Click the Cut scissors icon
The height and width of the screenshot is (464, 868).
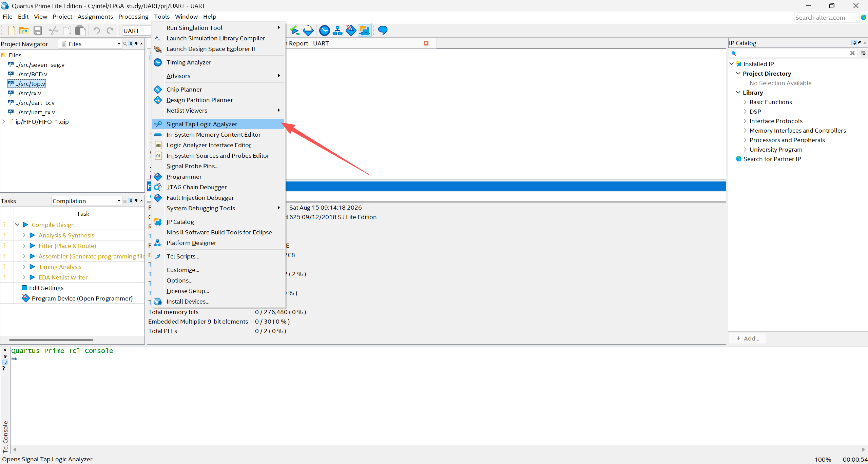coord(54,31)
